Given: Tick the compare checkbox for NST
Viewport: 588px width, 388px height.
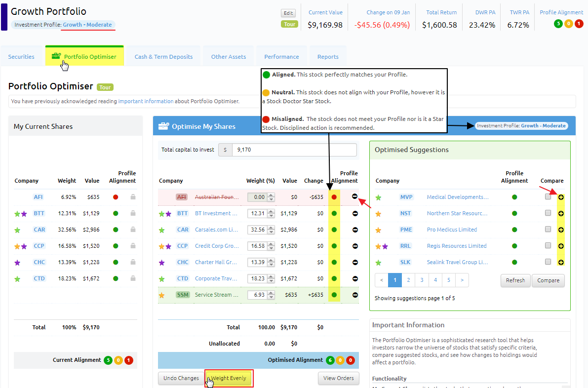Looking at the screenshot, I should click(x=548, y=213).
